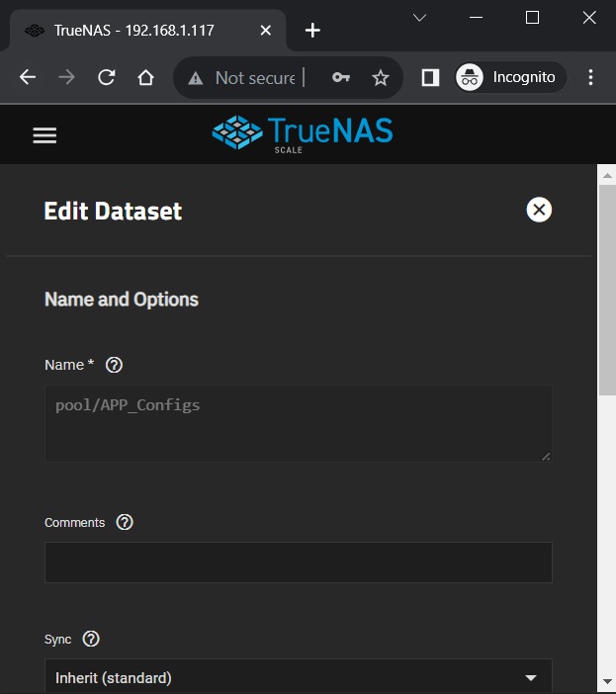Focus the Comments input field
The width and height of the screenshot is (616, 694).
tap(299, 563)
